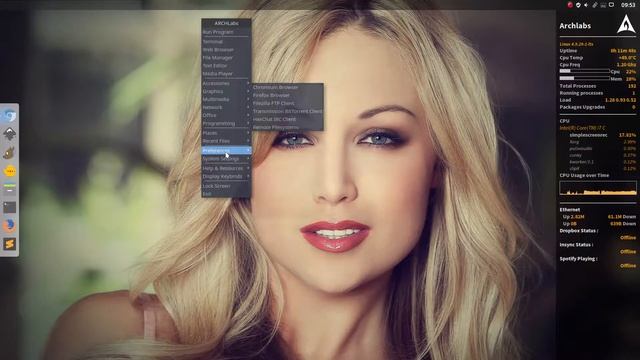Screen dimensions: 640x360
Task: Click the Cpu Temp reading
Action: point(628,58)
